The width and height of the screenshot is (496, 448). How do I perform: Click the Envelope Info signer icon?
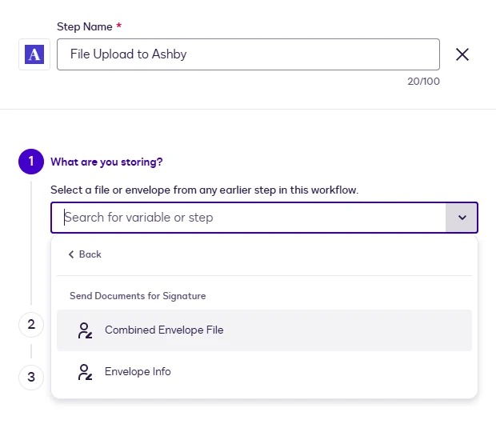[x=85, y=372]
